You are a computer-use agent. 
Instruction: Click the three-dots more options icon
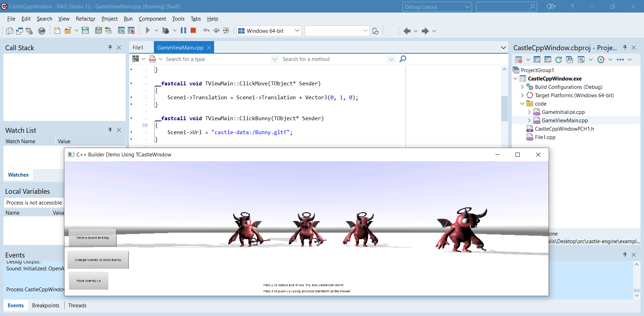coord(620,60)
